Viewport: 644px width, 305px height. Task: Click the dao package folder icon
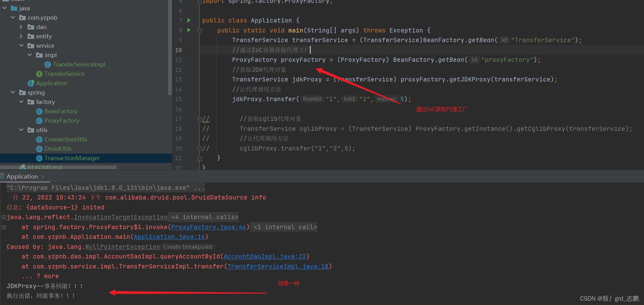pyautogui.click(x=31, y=27)
